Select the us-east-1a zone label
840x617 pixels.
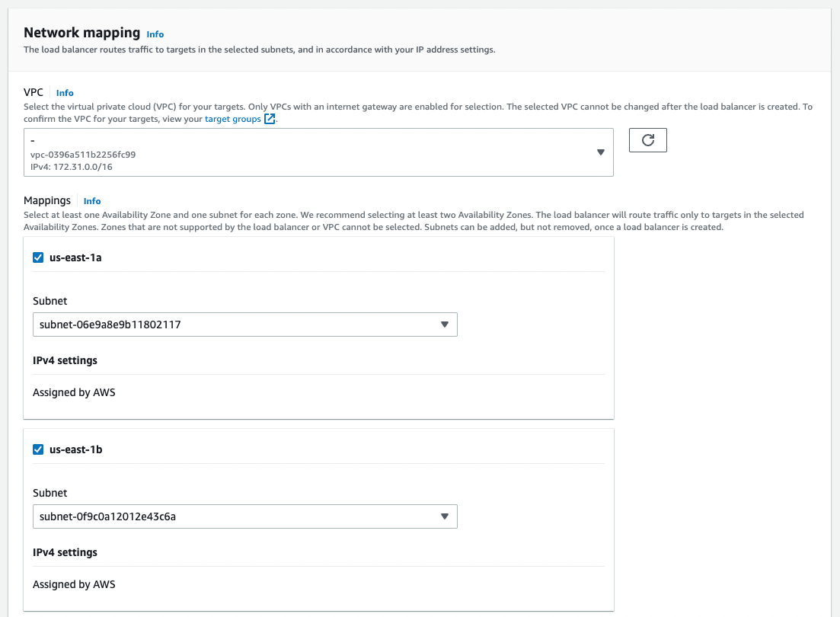(75, 257)
